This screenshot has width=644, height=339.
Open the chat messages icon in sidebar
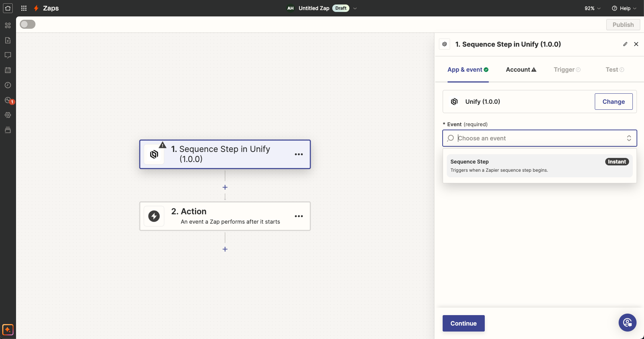point(7,55)
